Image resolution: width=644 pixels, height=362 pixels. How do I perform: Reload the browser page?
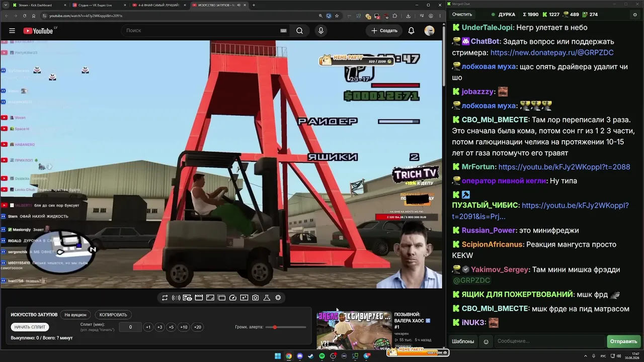pyautogui.click(x=24, y=16)
